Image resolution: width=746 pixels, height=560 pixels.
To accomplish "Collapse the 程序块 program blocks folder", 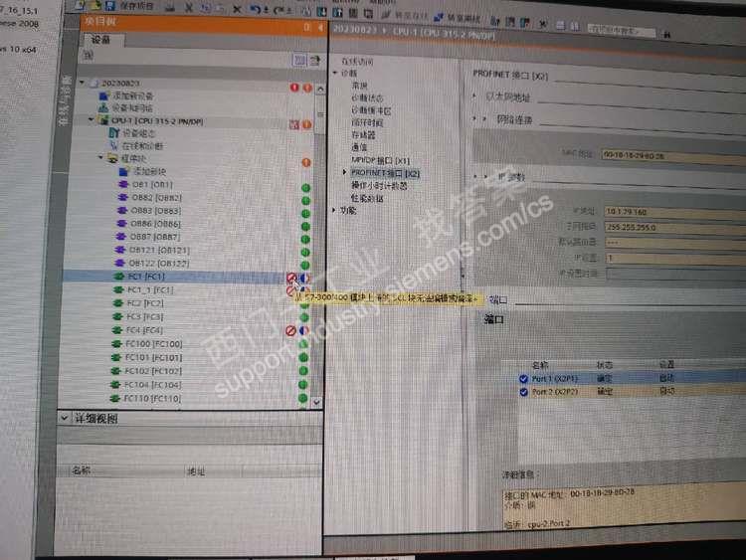I will point(100,157).
